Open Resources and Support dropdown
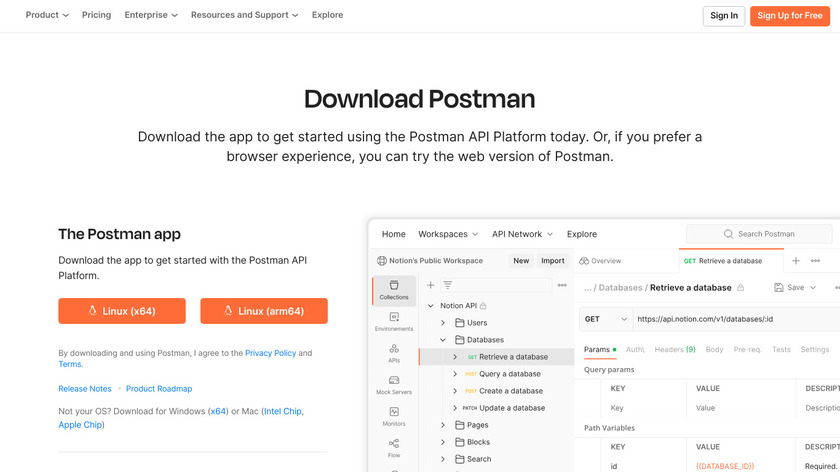This screenshot has height=472, width=840. tap(244, 15)
